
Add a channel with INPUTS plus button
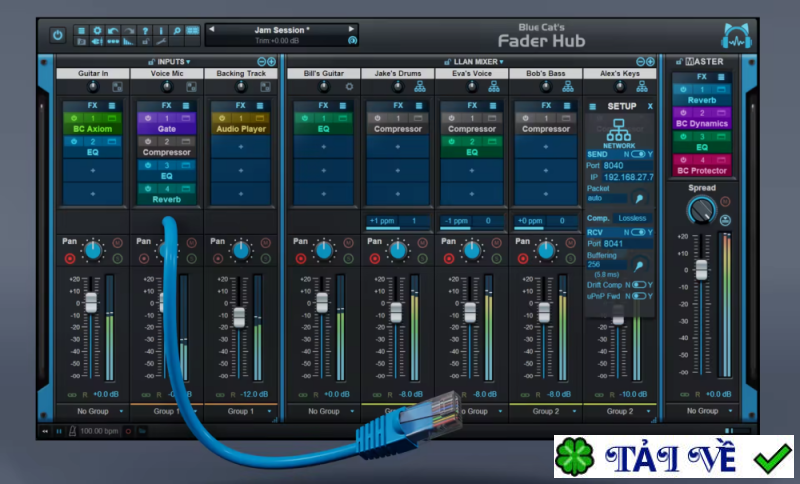(271, 62)
